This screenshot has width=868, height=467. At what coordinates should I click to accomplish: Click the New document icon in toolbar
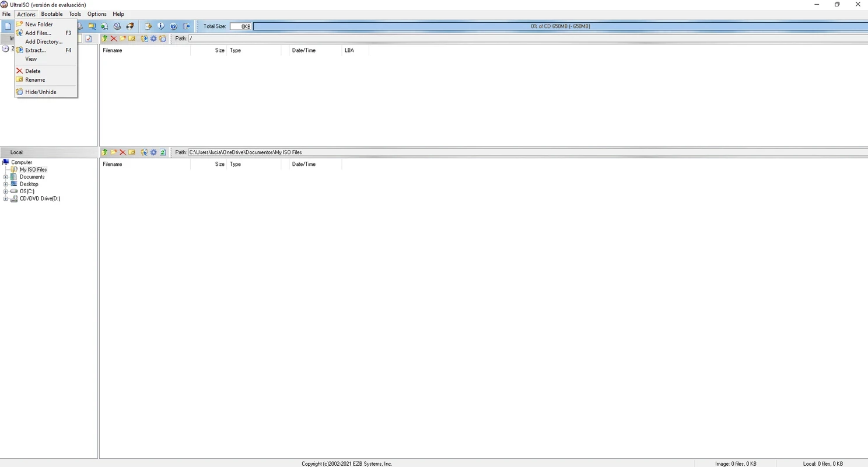tap(8, 26)
